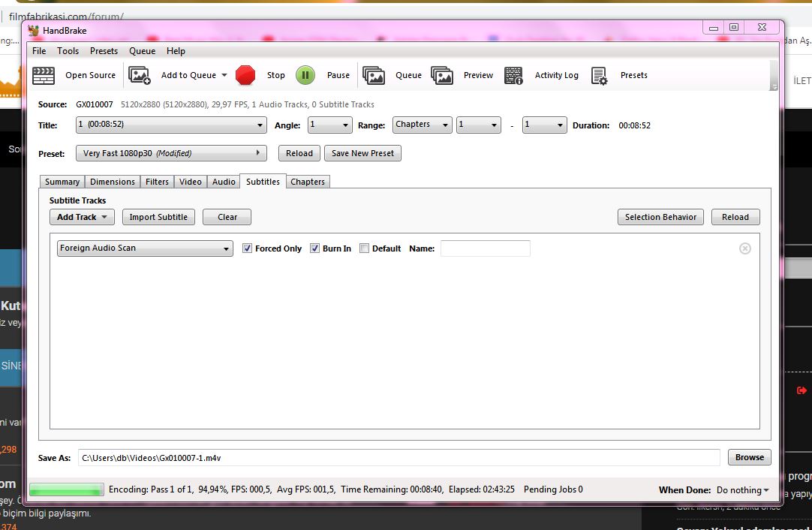Screen dimensions: 812x530
Task: Click the Pending Jobs 0 status text
Action: 553,489
